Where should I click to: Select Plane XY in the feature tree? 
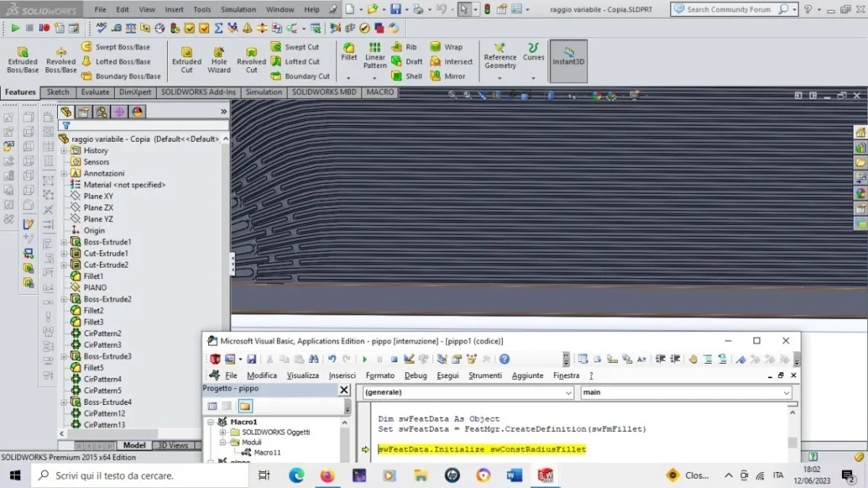[x=96, y=196]
